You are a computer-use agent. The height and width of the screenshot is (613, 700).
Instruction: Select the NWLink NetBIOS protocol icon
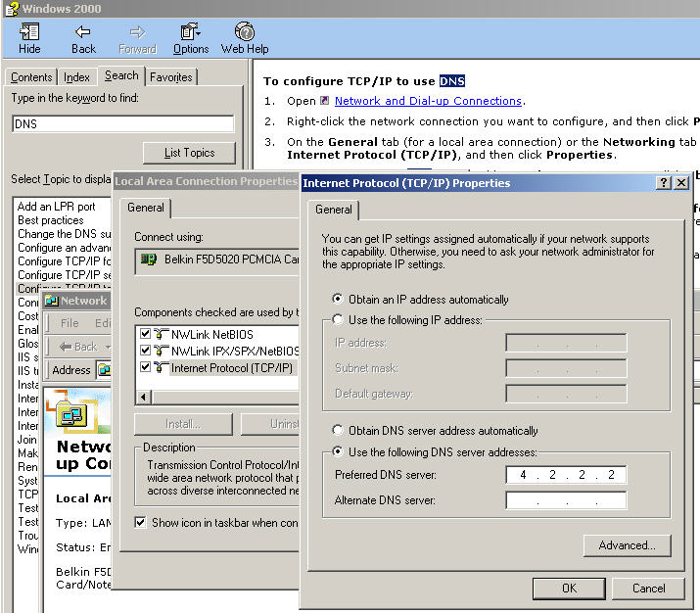pos(161,334)
